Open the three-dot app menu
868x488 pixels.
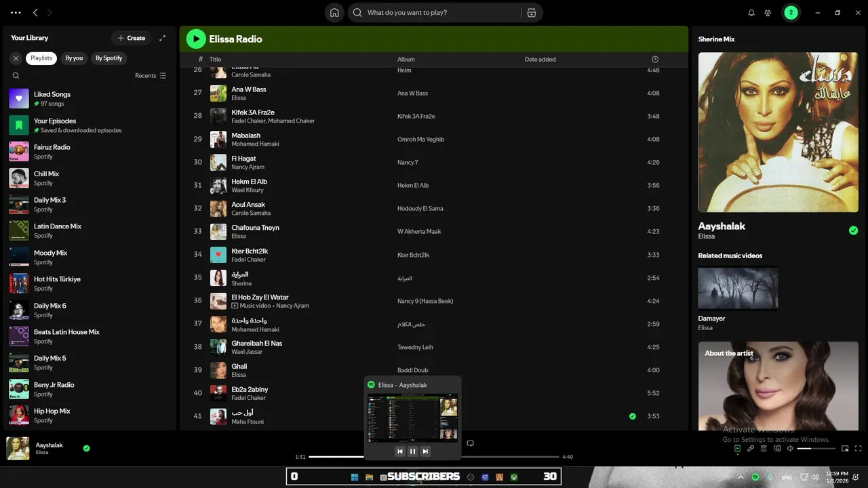click(x=16, y=12)
